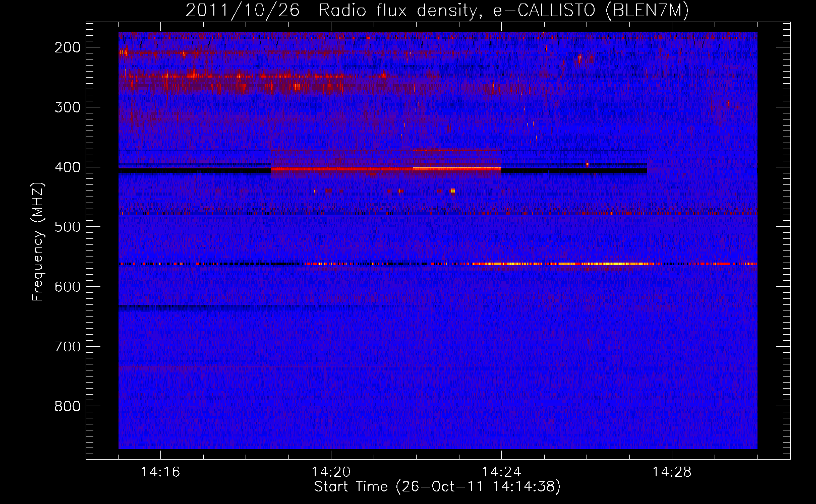This screenshot has width=816, height=504.
Task: Click the 700 frequency tick label
Action: (x=68, y=347)
